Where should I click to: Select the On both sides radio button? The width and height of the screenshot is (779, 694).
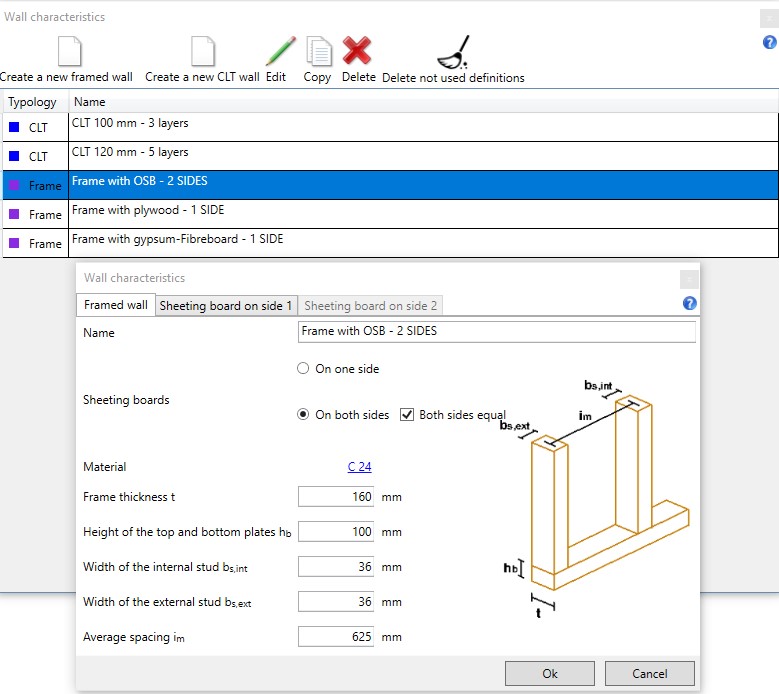coord(303,414)
